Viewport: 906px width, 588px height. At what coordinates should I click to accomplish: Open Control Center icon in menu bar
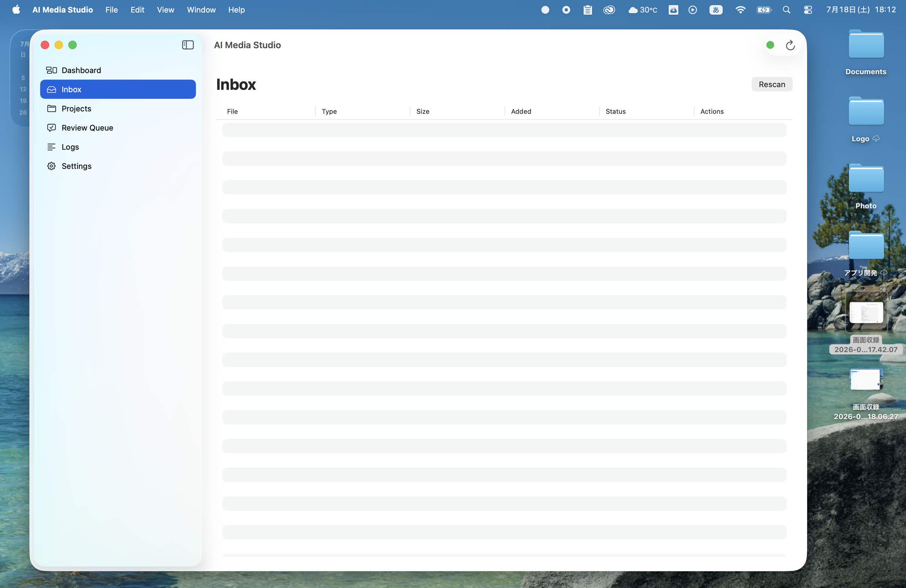(808, 10)
